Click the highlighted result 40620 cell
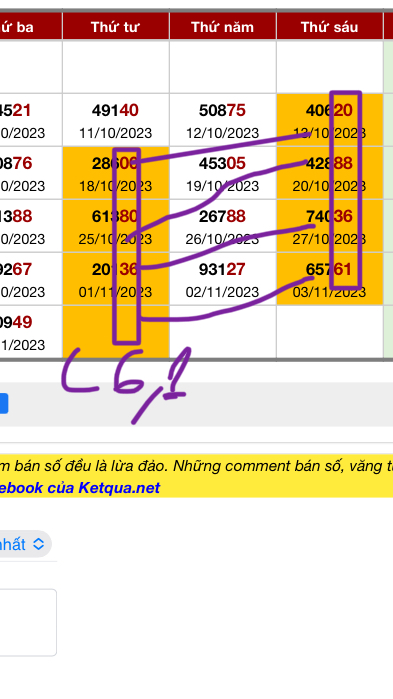The width and height of the screenshot is (393, 699). pos(330,120)
